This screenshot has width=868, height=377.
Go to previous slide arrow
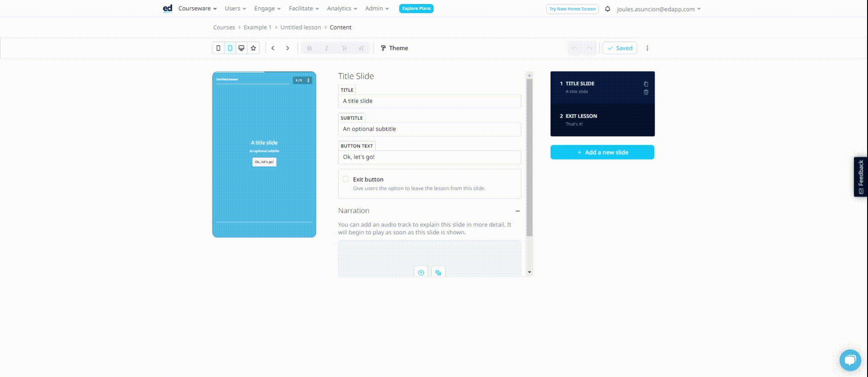tap(273, 48)
